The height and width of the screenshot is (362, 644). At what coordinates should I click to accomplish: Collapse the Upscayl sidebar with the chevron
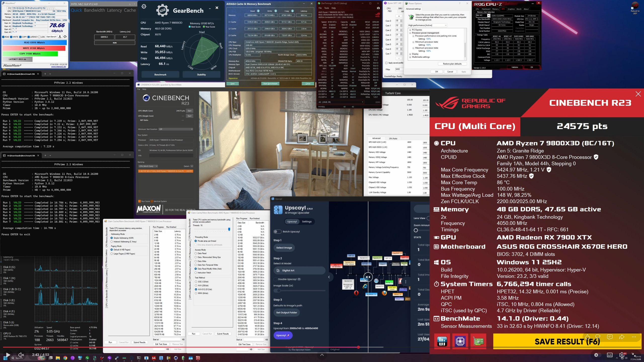coord(329,277)
